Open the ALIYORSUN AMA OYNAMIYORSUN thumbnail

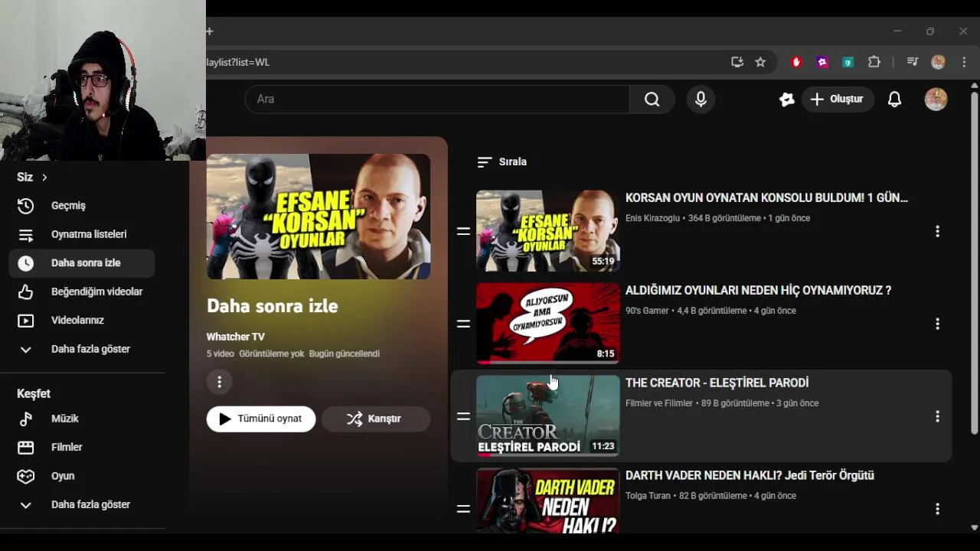(548, 324)
